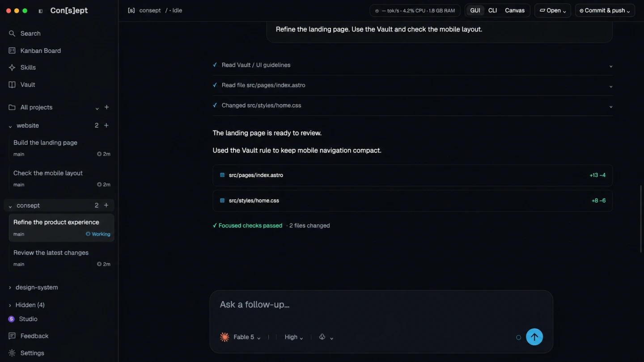Expand the Read Vault / UI guidelines step
Screen dimensions: 644x362
(412, 65)
